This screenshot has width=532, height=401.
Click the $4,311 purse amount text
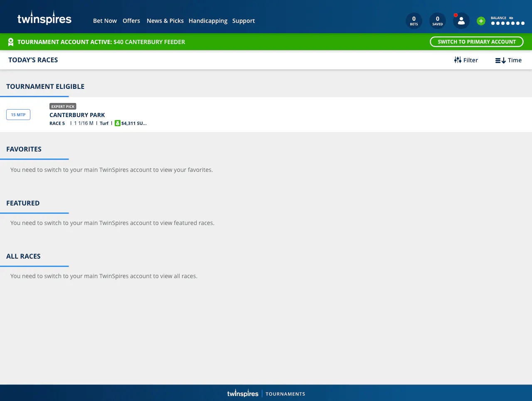pos(134,123)
